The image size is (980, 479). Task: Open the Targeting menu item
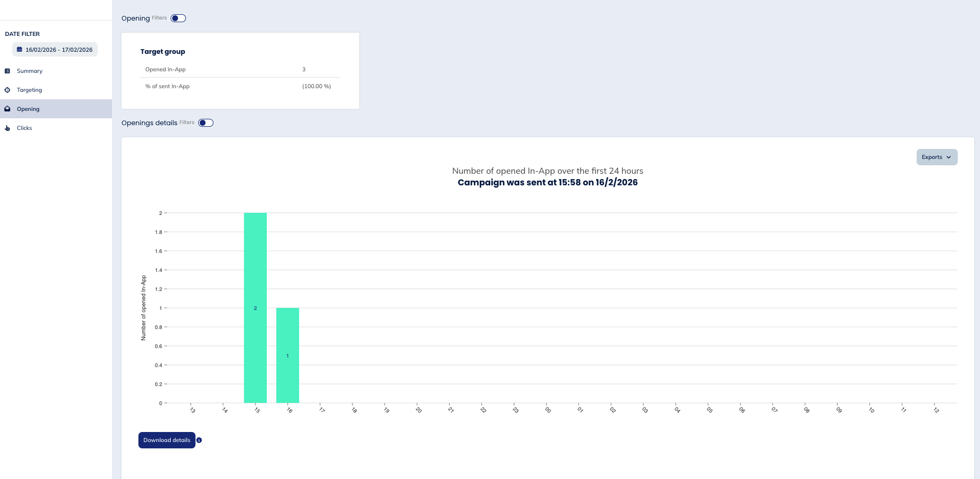coord(30,90)
